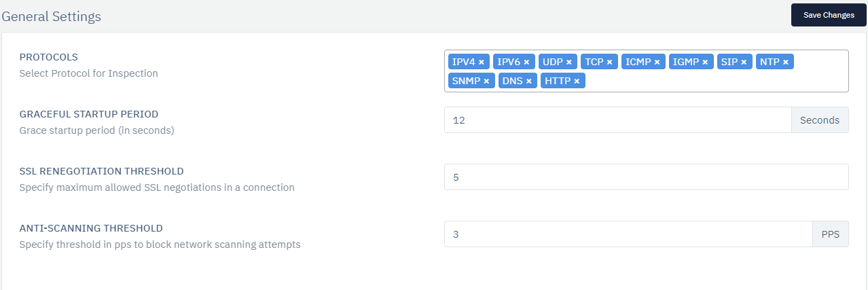868x290 pixels.
Task: Remove the SNMP protocol tag
Action: (x=486, y=81)
